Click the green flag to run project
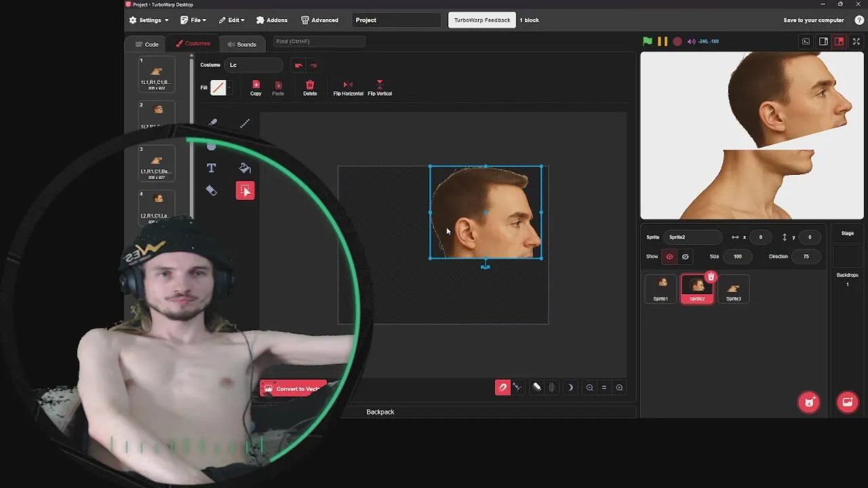 648,41
